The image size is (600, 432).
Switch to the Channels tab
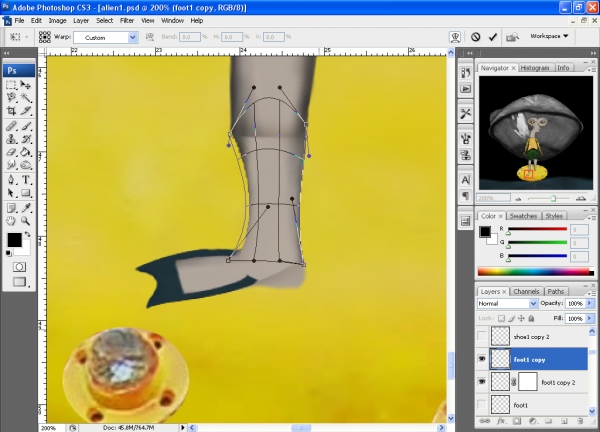[x=526, y=292]
